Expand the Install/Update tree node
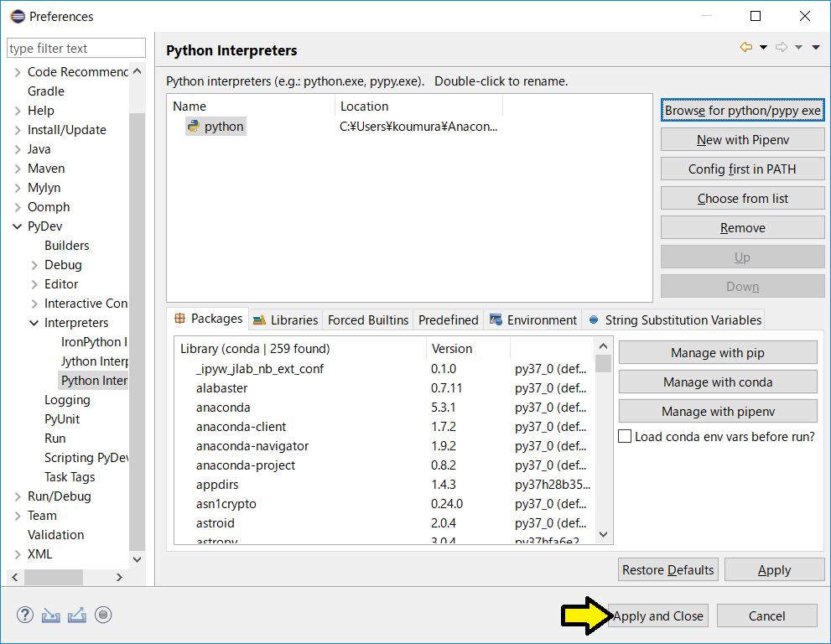This screenshot has height=644, width=831. click(x=18, y=130)
